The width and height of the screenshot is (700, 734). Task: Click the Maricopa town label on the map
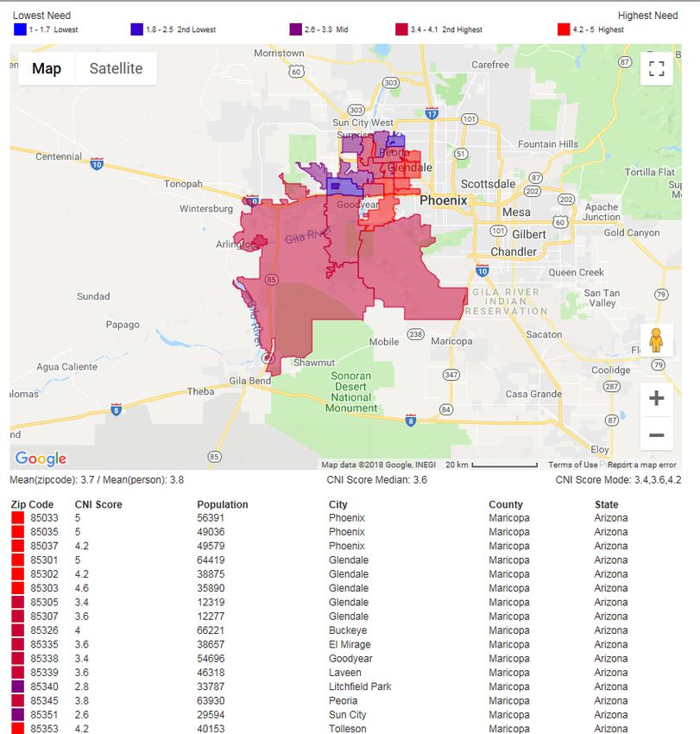click(451, 341)
